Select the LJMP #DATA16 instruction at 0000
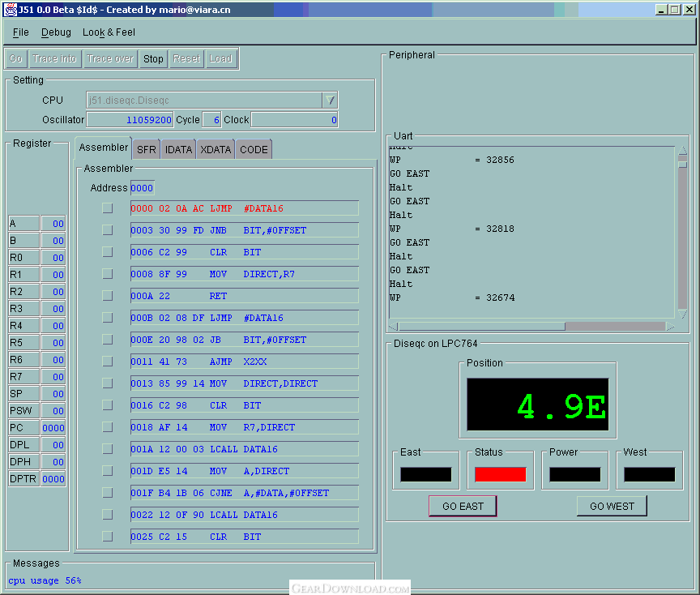Viewport: 700px width, 595px height. [x=245, y=208]
